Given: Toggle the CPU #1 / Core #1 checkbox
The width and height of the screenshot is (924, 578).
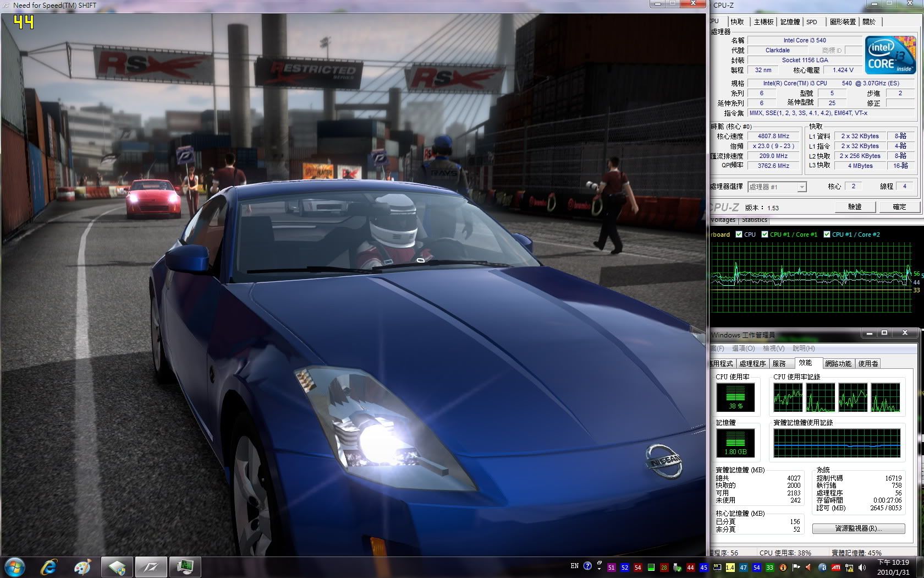Looking at the screenshot, I should point(765,235).
